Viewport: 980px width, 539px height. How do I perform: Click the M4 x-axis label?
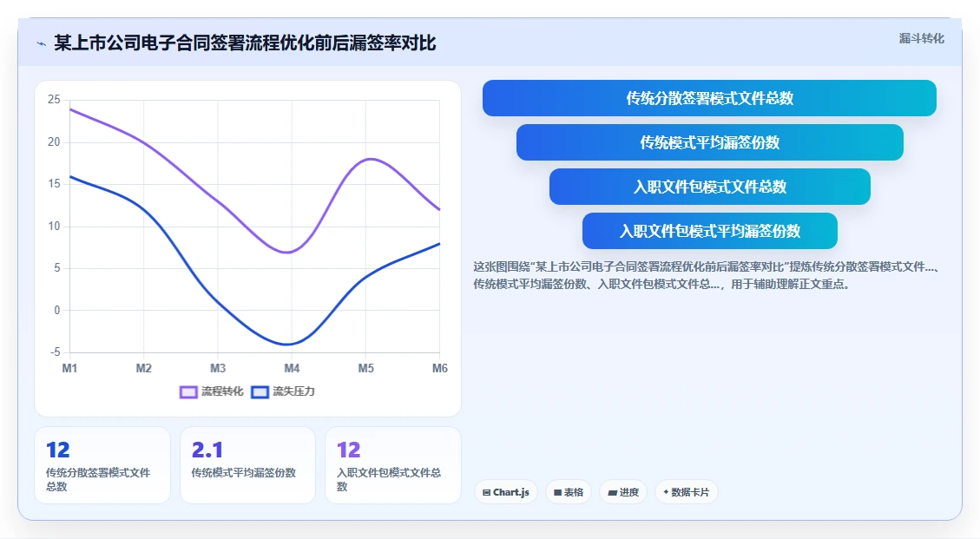292,368
